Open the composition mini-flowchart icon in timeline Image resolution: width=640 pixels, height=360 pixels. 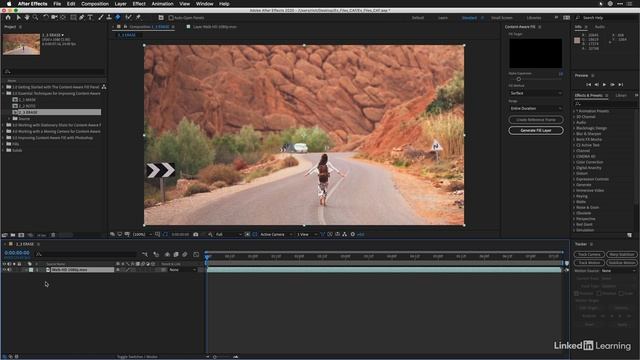145,254
